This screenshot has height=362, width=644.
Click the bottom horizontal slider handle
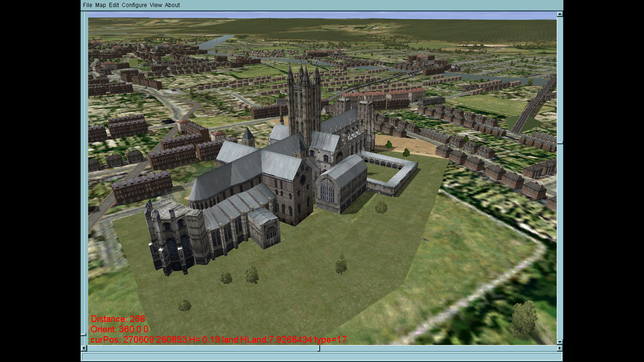[x=319, y=348]
